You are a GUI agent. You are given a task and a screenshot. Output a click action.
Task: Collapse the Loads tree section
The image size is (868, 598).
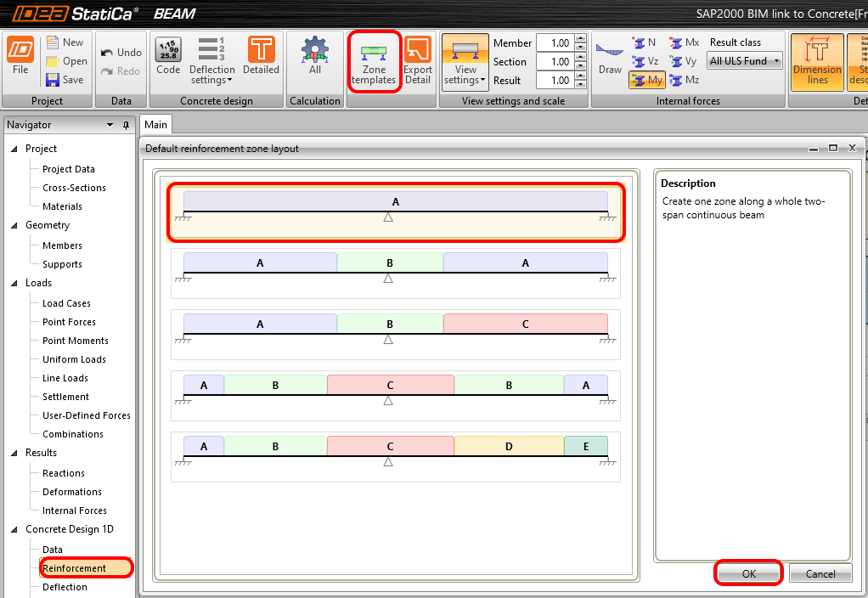[x=14, y=283]
